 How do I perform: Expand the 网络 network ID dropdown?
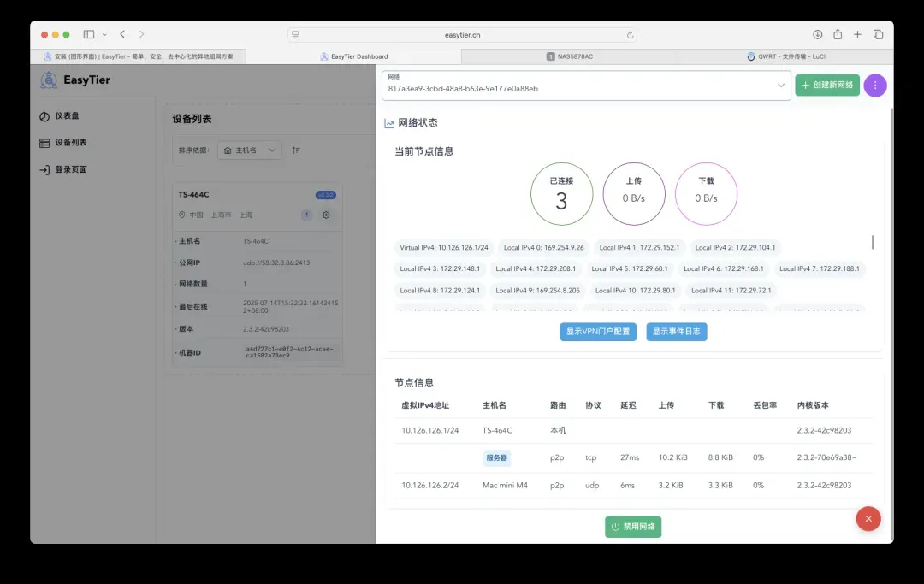[780, 86]
